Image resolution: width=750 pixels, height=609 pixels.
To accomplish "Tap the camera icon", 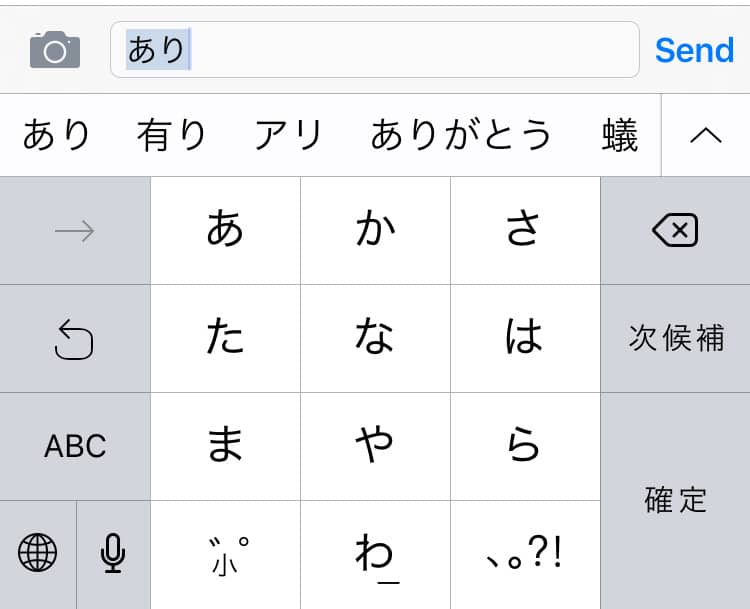I will pos(54,49).
